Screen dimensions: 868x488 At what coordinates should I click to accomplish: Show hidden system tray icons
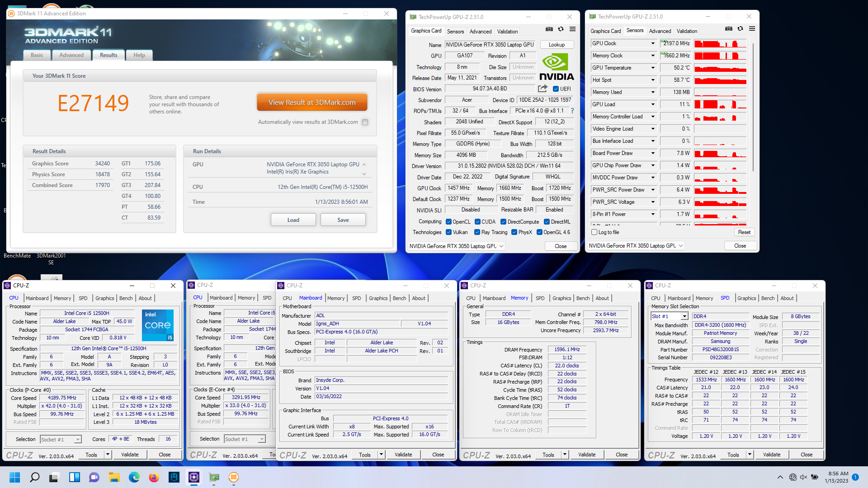click(x=780, y=477)
